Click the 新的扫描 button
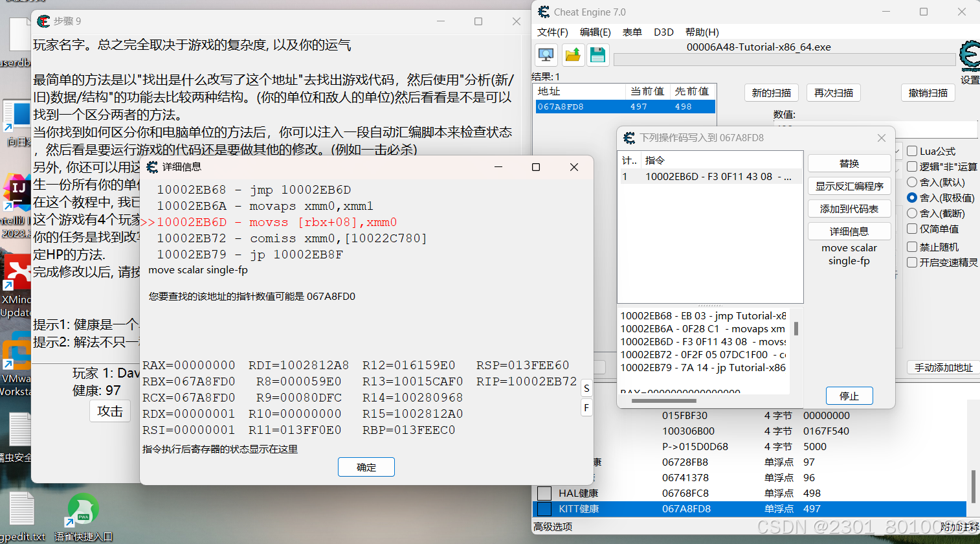This screenshot has width=980, height=544. (x=772, y=93)
